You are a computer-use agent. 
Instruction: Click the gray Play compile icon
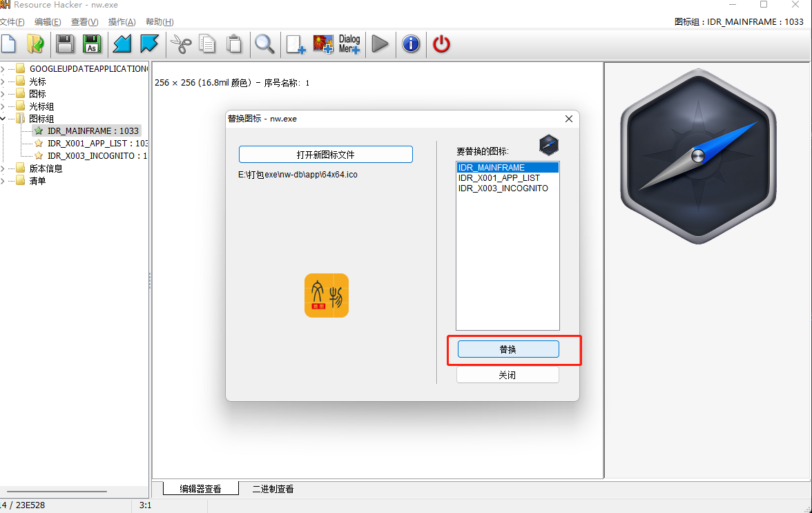click(x=380, y=44)
